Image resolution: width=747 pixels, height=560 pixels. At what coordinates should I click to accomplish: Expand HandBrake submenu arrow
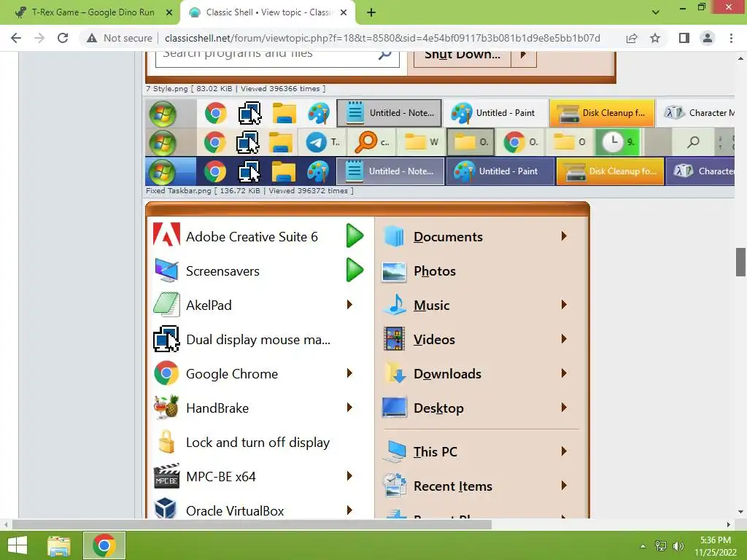tap(349, 408)
